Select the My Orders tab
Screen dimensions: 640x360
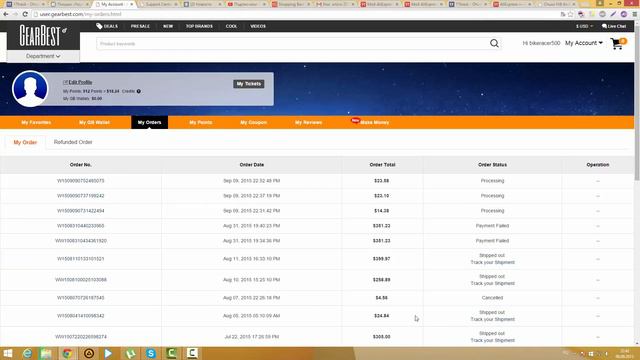pyautogui.click(x=149, y=122)
